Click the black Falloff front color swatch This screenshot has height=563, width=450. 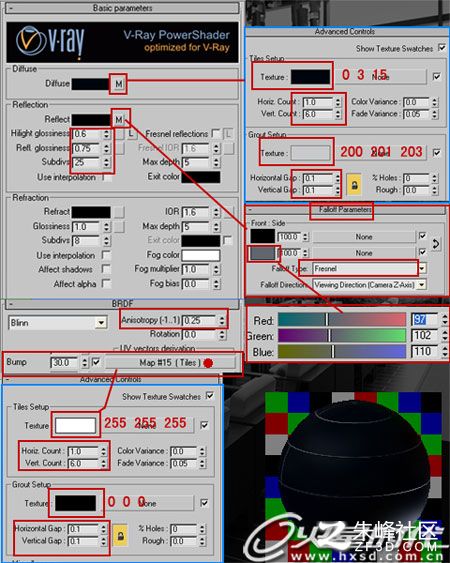[263, 237]
